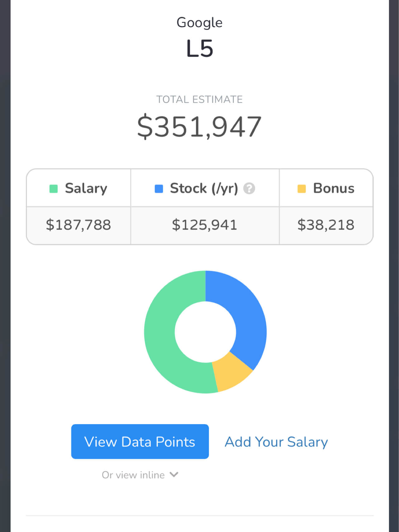Click the Stock (/yr) column header
This screenshot has height=532, width=399.
(x=205, y=188)
